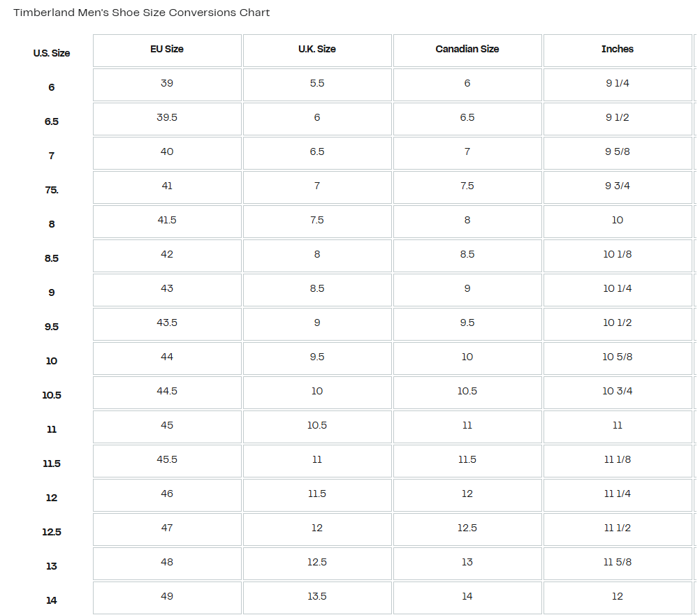
Task: Click Canadian size 12.5 cell
Action: point(467,528)
